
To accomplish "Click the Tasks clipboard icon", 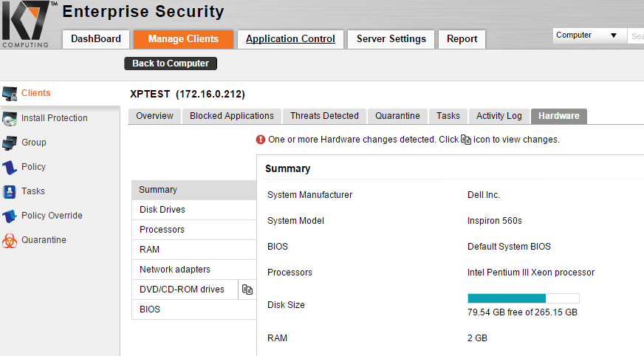I will point(10,191).
